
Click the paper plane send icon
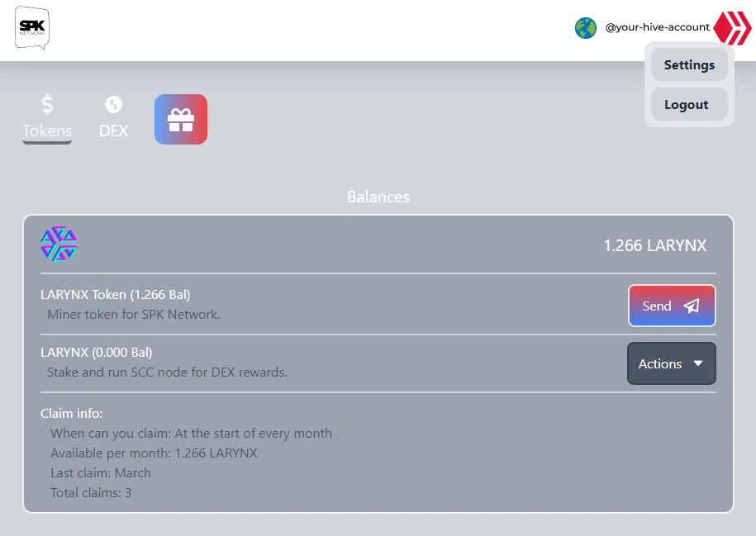click(692, 306)
